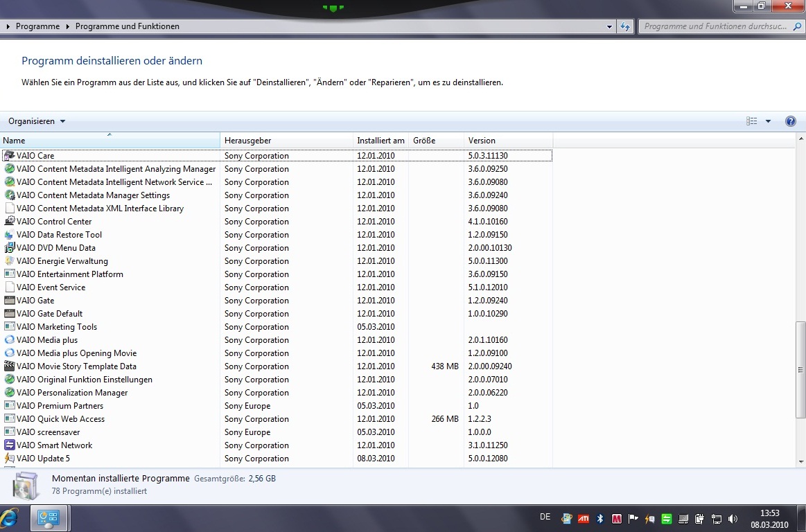
Task: Open the McAfee tray icon
Action: pos(616,519)
